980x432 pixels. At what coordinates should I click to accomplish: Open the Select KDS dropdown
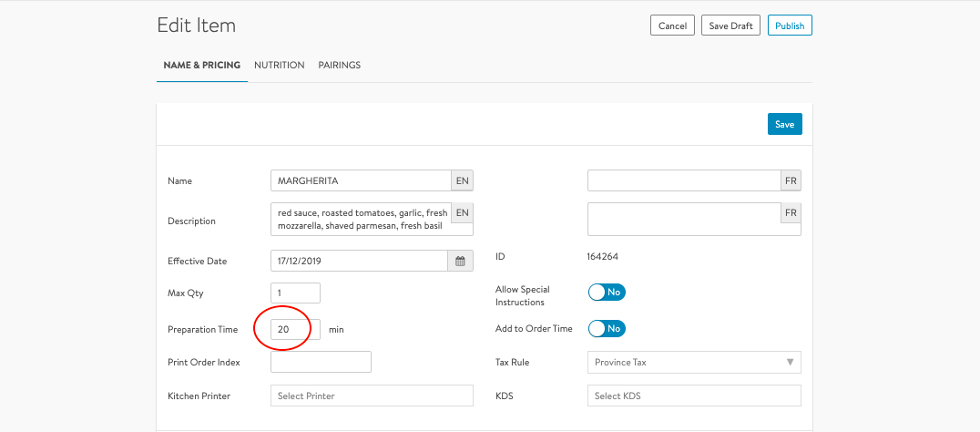click(694, 396)
